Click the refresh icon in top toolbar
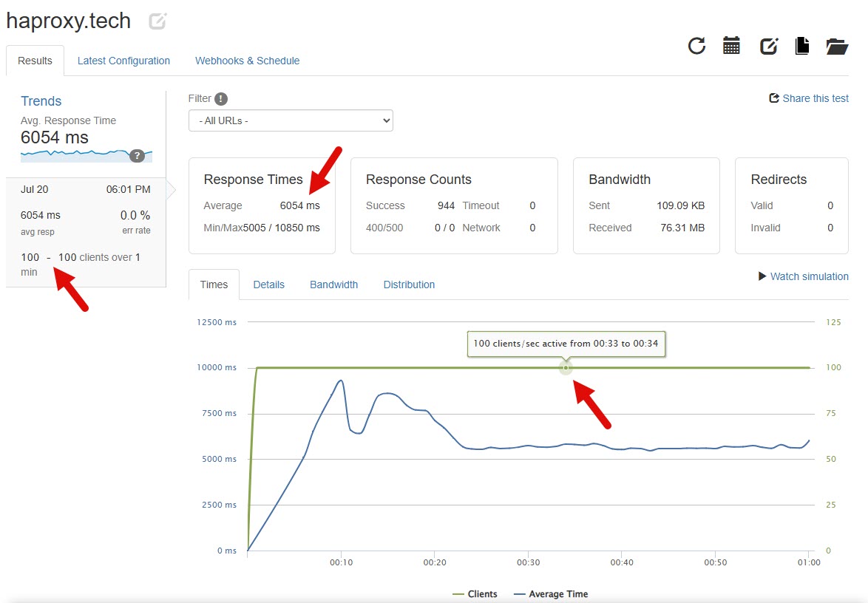Image resolution: width=868 pixels, height=603 pixels. 696,47
